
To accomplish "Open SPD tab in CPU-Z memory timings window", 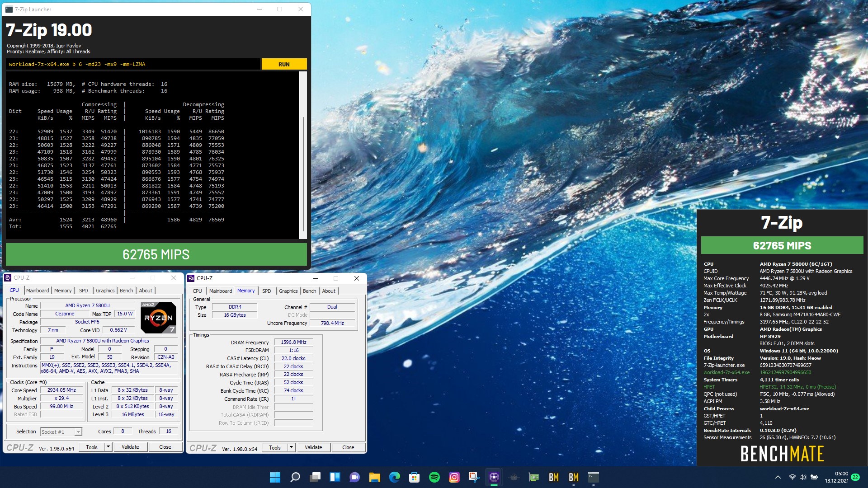I will (x=267, y=291).
